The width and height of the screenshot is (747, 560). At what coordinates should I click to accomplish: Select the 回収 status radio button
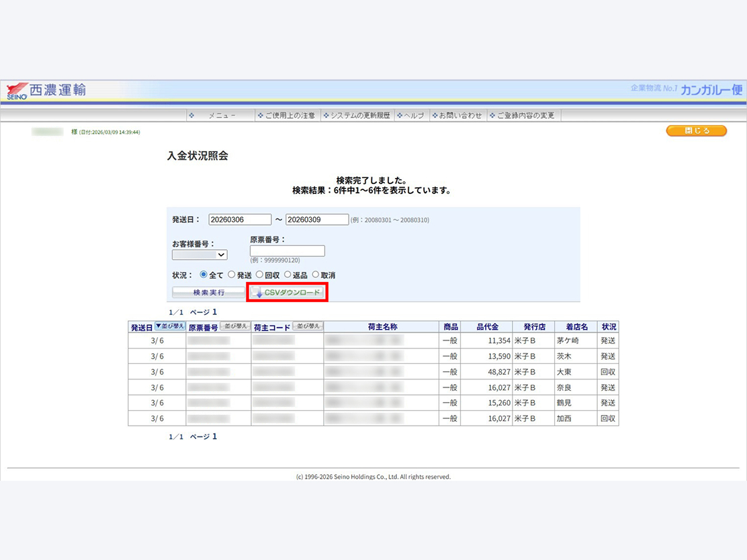click(260, 275)
